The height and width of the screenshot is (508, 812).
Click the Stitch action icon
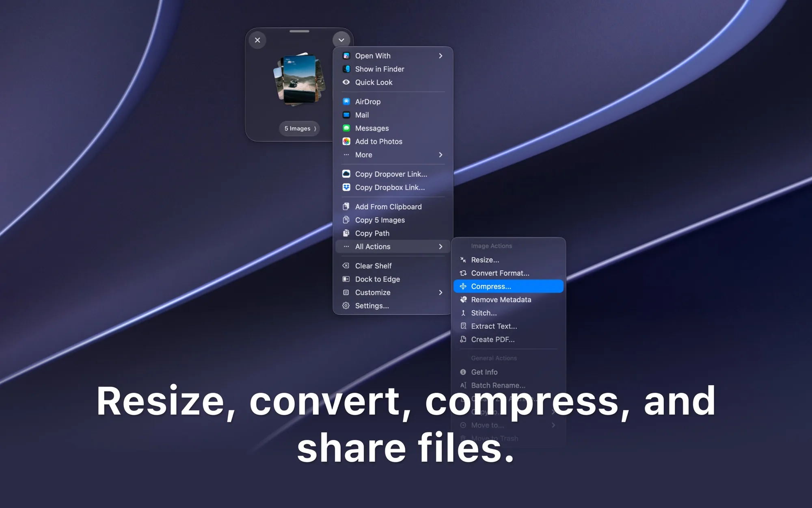coord(463,313)
